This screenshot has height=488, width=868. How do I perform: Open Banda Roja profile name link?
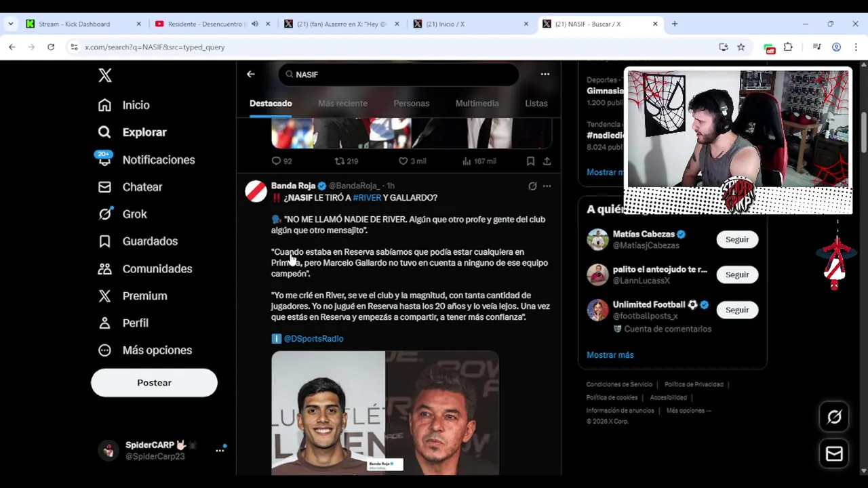click(x=293, y=186)
